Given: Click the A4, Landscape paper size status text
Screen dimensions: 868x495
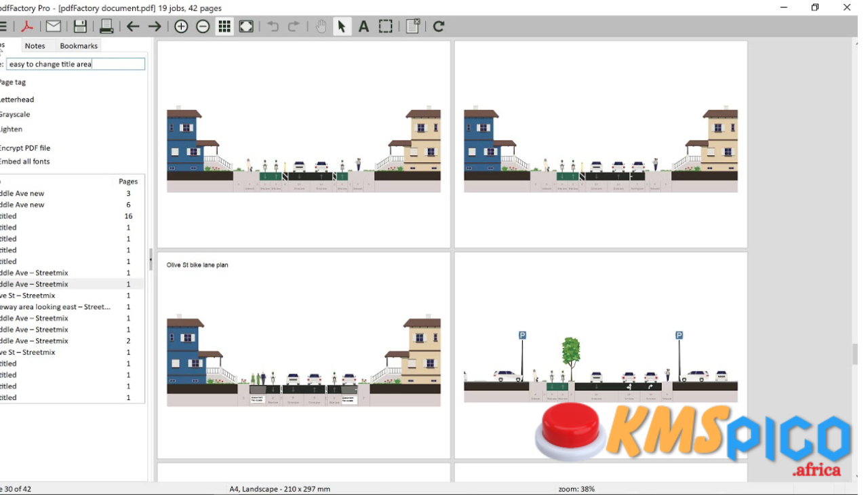Looking at the screenshot, I should click(279, 489).
